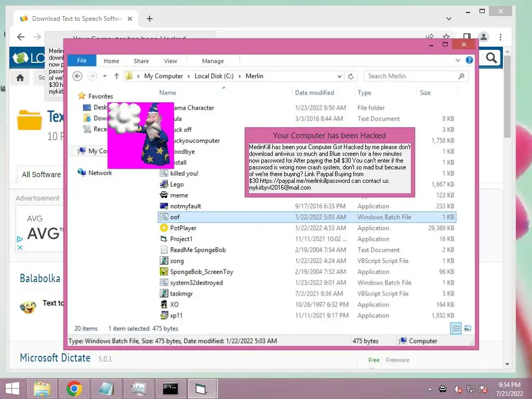
Task: Open File Explorer from taskbar
Action: (43, 389)
